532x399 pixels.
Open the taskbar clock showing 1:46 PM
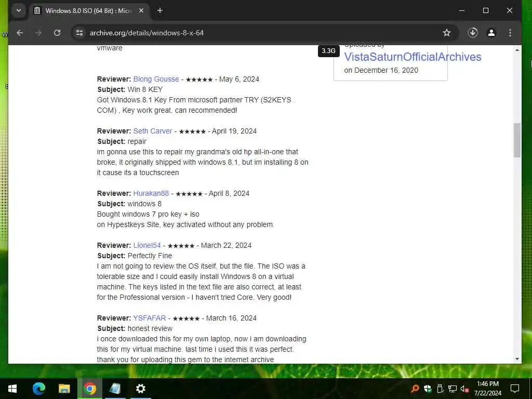(x=487, y=389)
